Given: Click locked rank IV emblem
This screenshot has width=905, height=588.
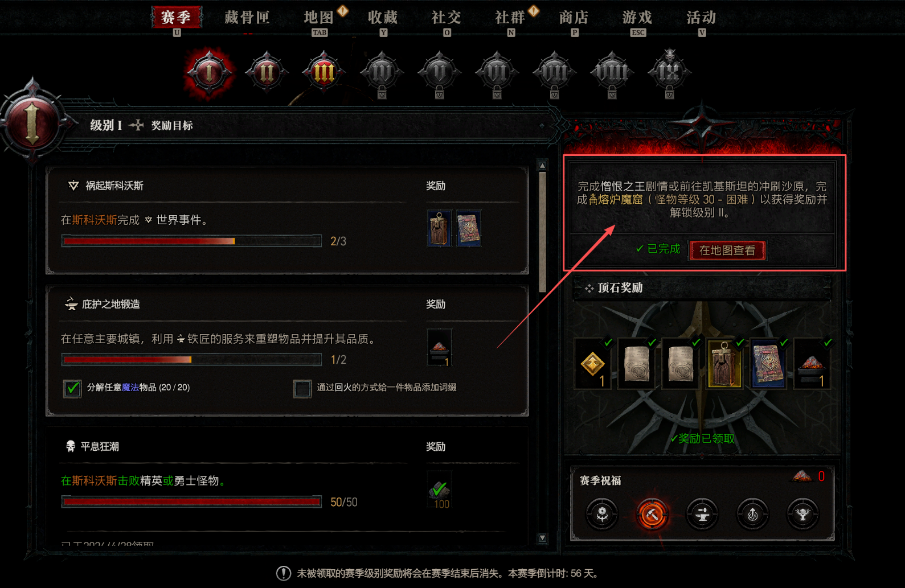Looking at the screenshot, I should pyautogui.click(x=382, y=73).
